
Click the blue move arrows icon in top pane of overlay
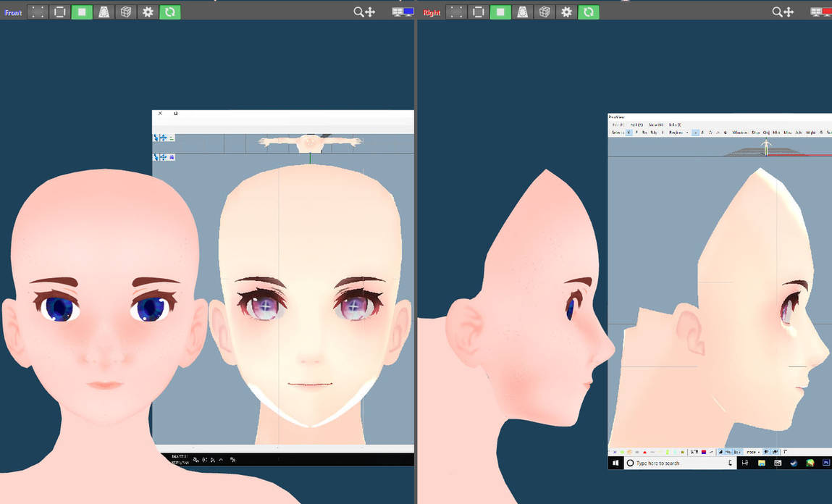pos(164,138)
